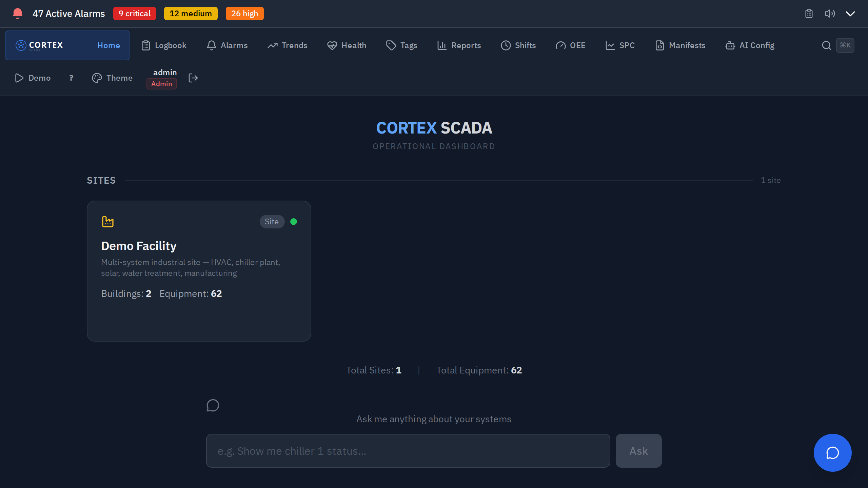The width and height of the screenshot is (868, 488).
Task: Mute alerts with the speaker icon
Action: (x=830, y=14)
